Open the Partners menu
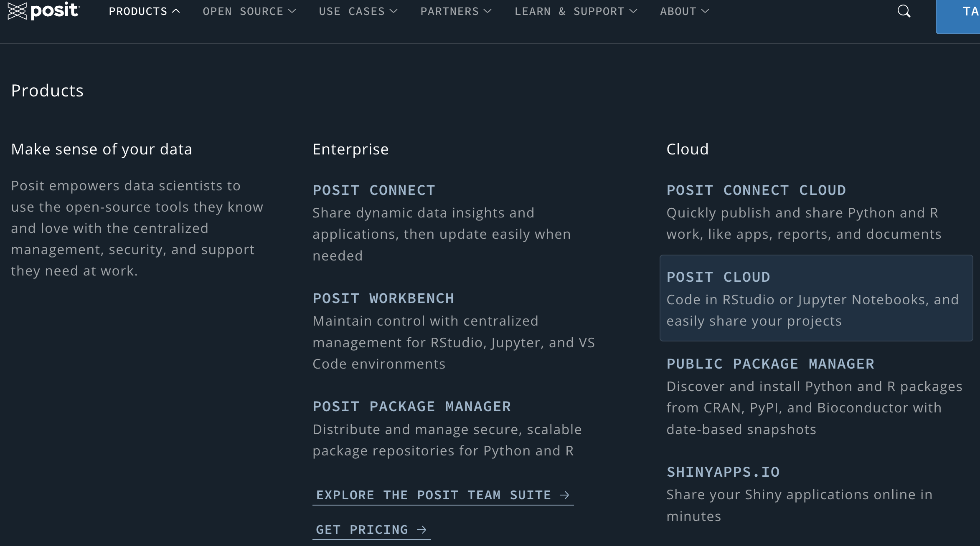 point(456,11)
